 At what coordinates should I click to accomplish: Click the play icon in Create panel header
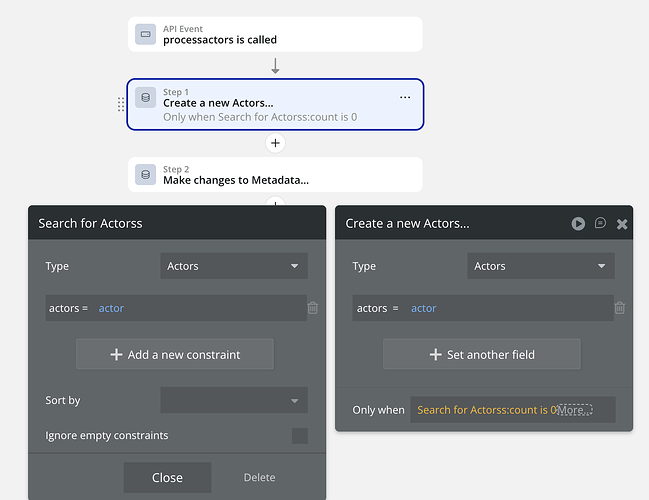pos(578,224)
